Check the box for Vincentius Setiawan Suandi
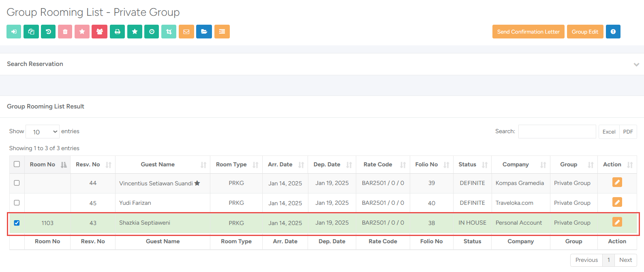This screenshot has width=644, height=272. tap(17, 183)
